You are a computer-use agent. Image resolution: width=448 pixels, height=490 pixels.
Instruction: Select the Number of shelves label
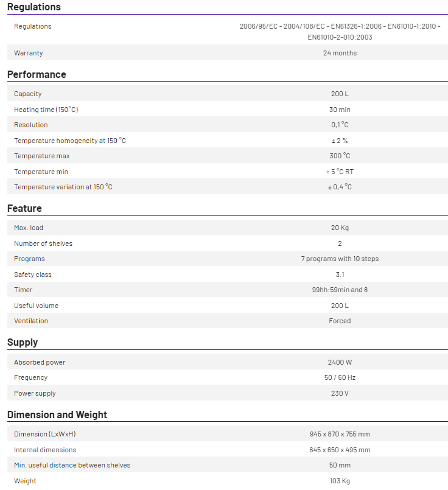(x=43, y=243)
